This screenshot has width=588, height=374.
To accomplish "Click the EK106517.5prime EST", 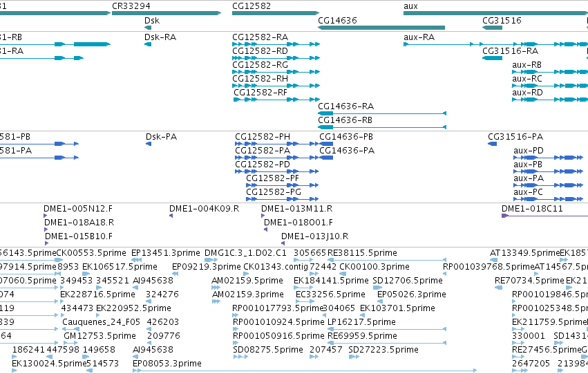I will pos(86,274).
